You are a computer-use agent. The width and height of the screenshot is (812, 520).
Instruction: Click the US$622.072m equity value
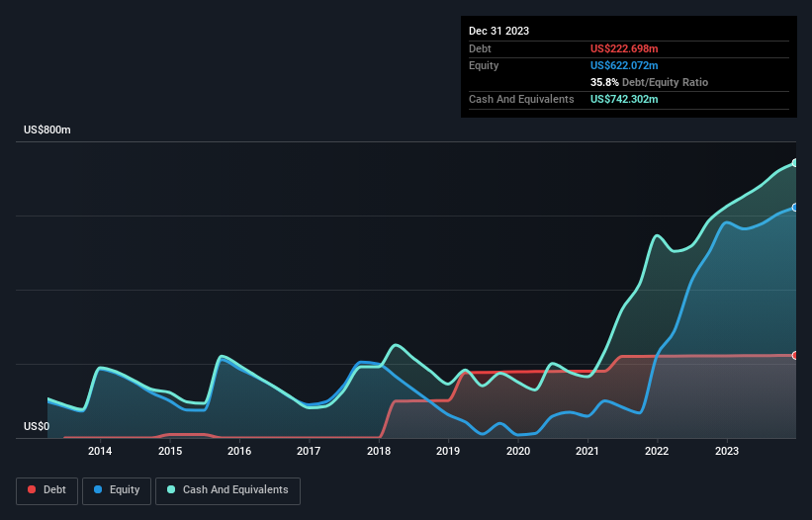tap(624, 65)
